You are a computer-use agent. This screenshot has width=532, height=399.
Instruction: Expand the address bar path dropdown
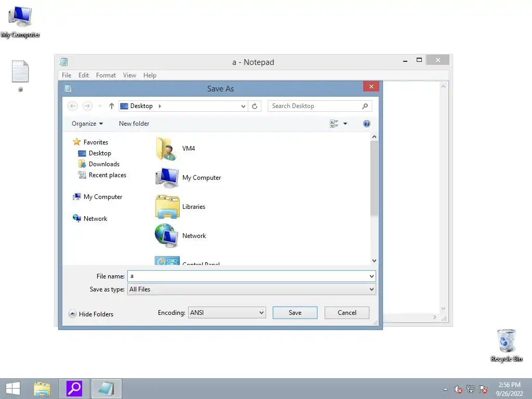(243, 106)
